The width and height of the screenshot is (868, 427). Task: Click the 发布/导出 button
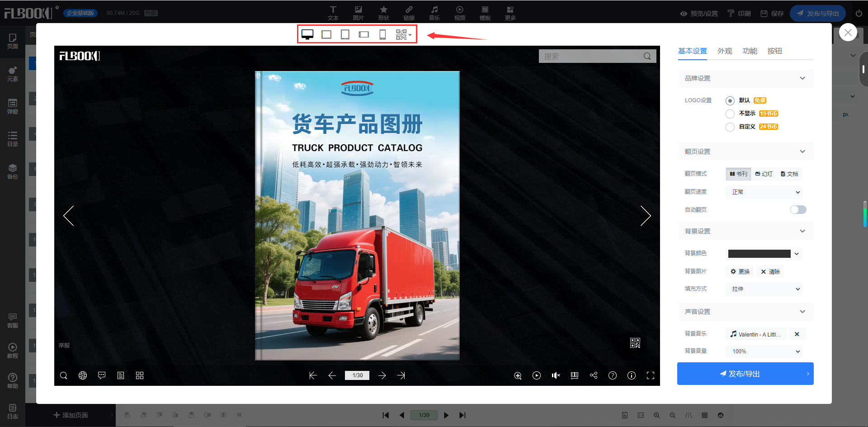pos(745,374)
